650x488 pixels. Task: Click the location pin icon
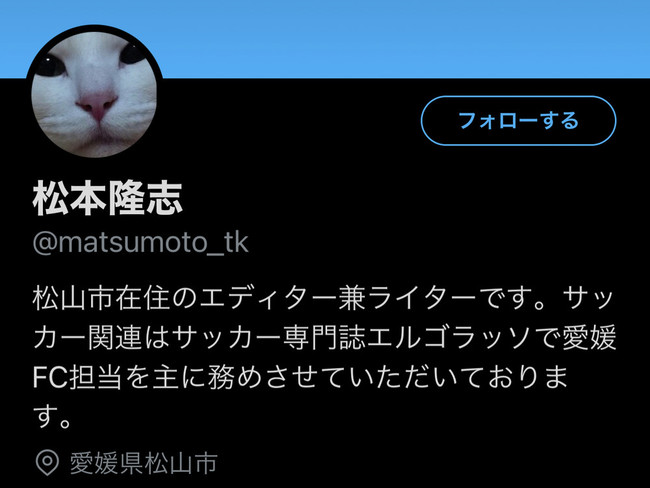click(x=47, y=462)
